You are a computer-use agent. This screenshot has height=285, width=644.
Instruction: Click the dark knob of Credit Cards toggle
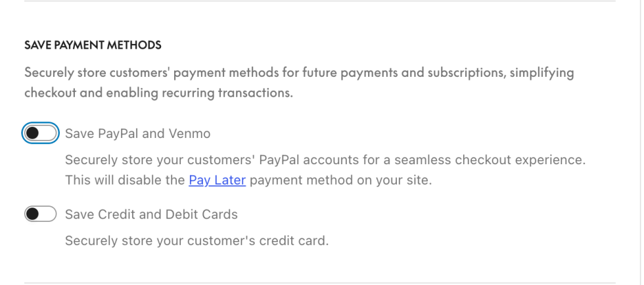(33, 214)
